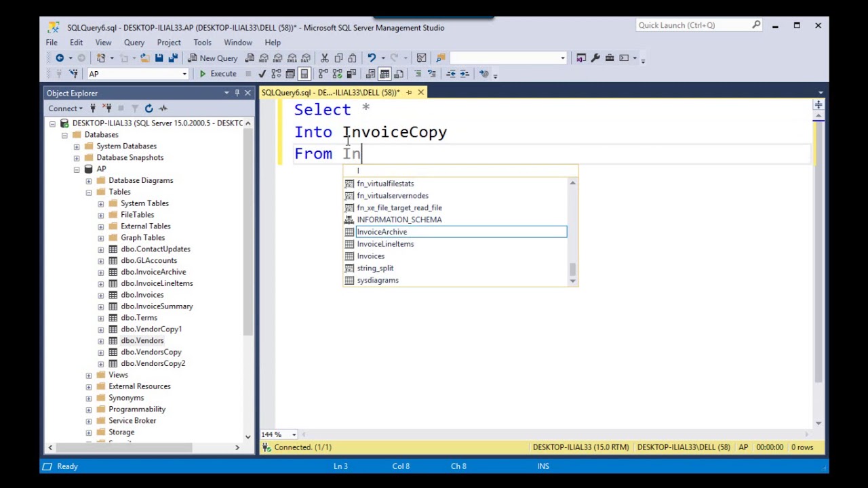
Task: Select the dbo.Vendors table
Action: tap(142, 340)
